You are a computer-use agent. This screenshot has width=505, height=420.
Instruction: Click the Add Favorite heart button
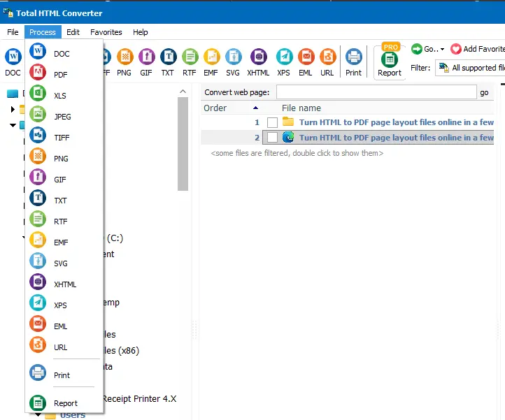[x=477, y=49]
